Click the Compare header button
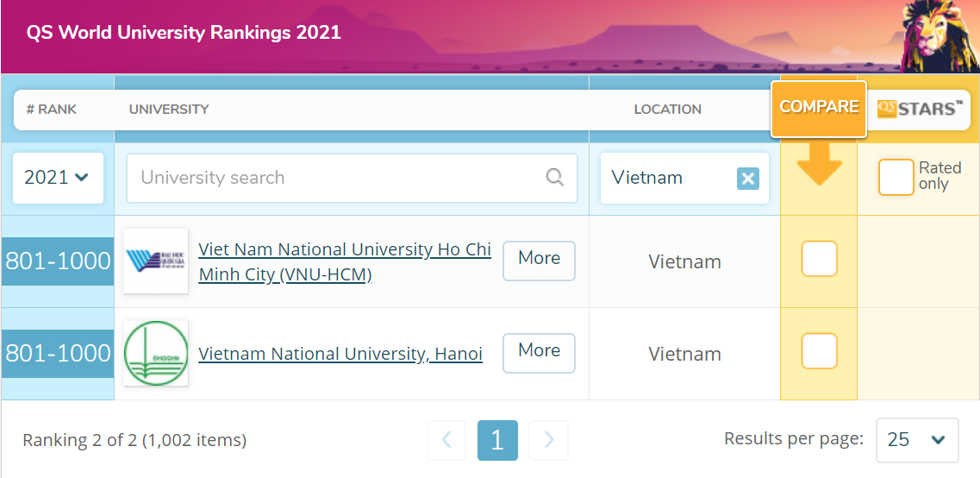 click(x=819, y=108)
